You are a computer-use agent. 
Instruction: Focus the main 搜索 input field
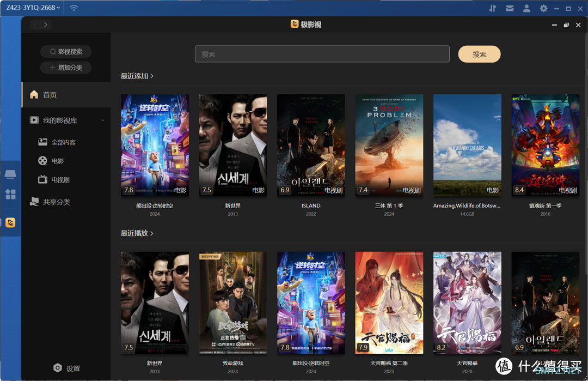pos(322,54)
